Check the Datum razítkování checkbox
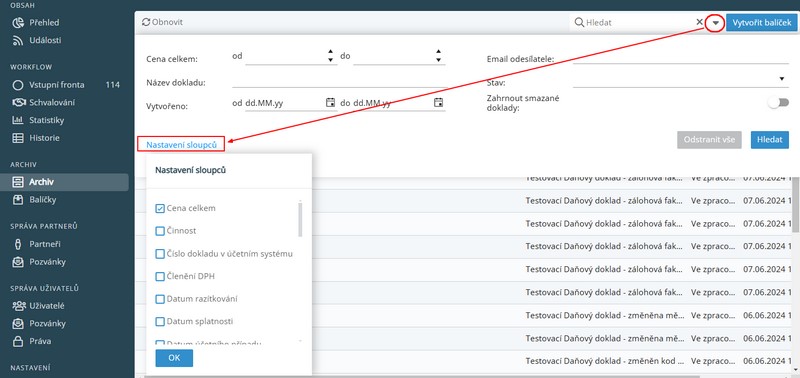 160,299
